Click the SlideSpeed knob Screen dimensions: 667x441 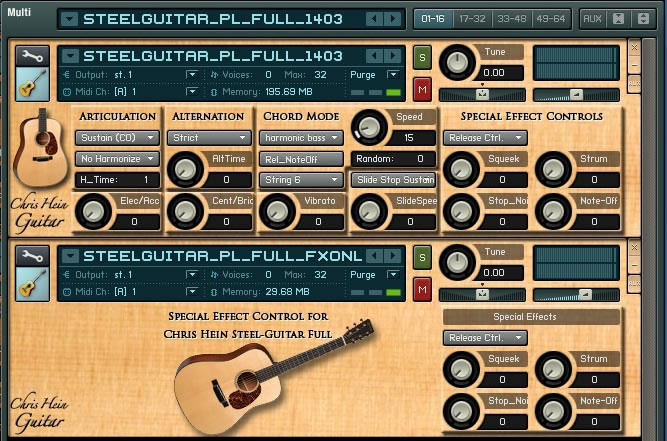[369, 211]
